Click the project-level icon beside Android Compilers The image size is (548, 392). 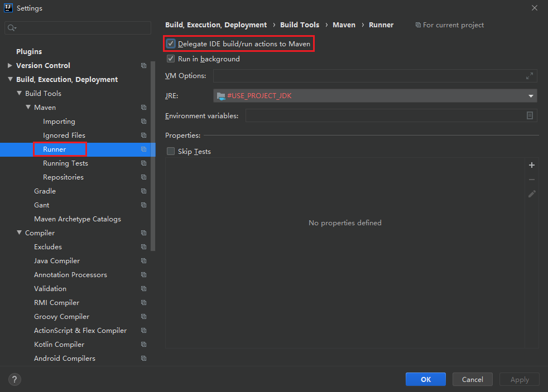(x=143, y=359)
